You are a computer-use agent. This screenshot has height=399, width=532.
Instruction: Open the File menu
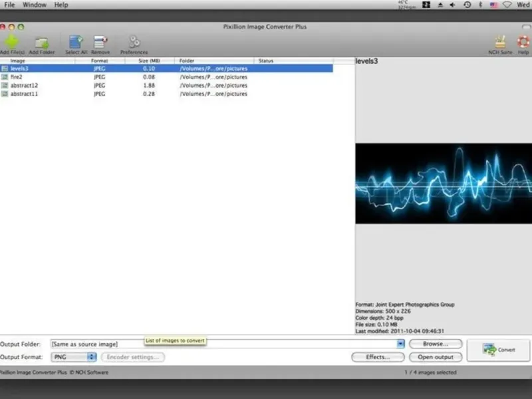click(9, 5)
